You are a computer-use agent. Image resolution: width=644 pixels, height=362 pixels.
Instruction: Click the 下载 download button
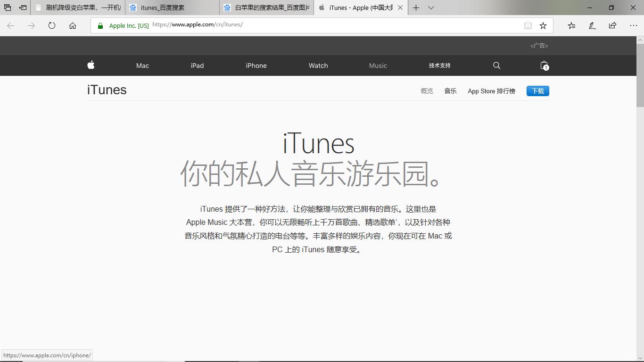click(x=537, y=90)
